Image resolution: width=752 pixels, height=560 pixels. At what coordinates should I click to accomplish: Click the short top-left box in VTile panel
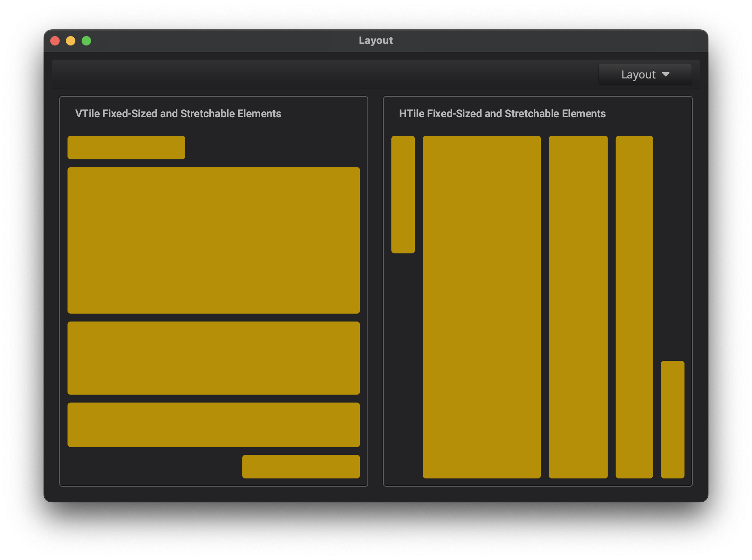126,147
